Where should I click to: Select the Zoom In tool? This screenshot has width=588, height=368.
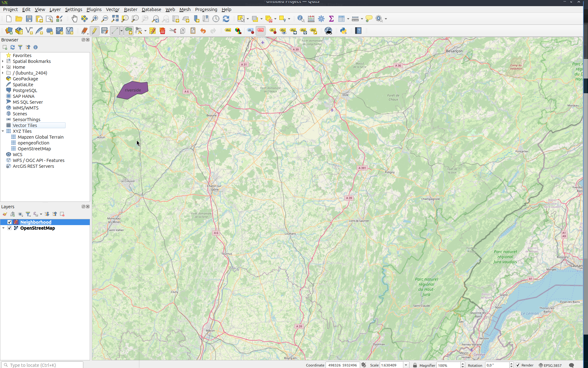[95, 19]
